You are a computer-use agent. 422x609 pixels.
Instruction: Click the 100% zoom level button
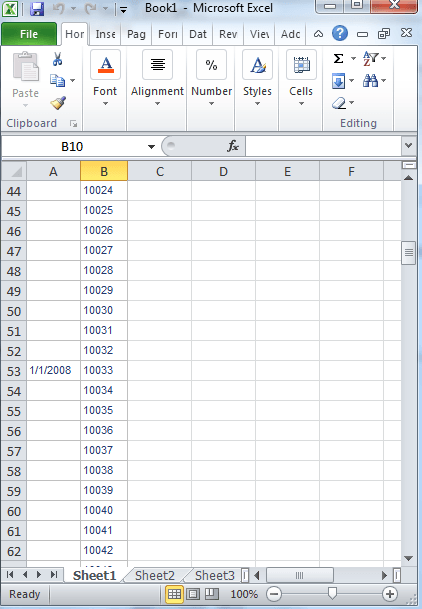pos(244,594)
